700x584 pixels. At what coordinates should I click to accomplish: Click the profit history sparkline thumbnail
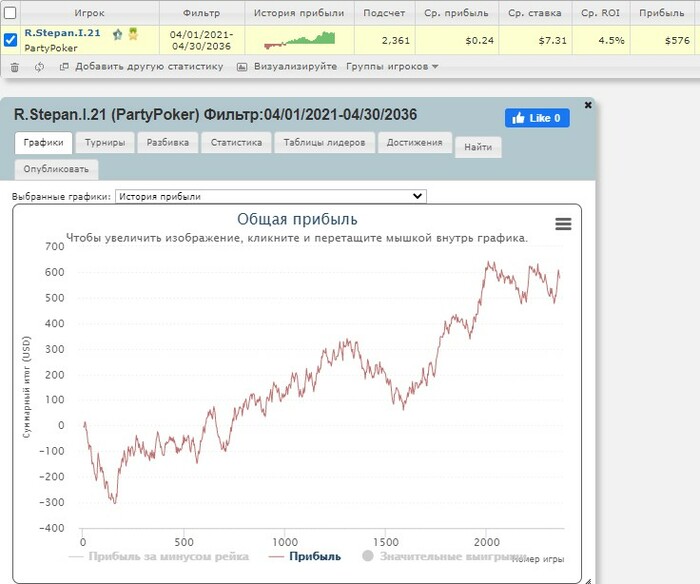point(299,40)
